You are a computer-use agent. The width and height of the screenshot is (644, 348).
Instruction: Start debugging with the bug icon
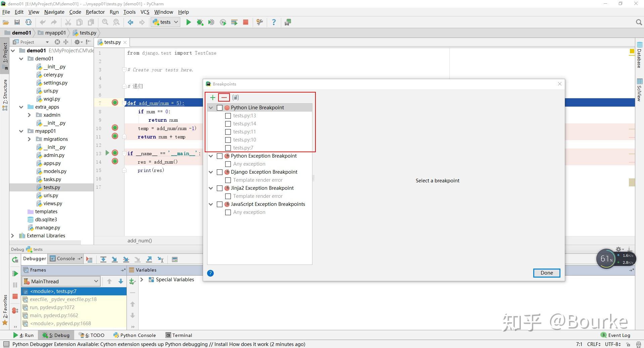[x=200, y=22]
